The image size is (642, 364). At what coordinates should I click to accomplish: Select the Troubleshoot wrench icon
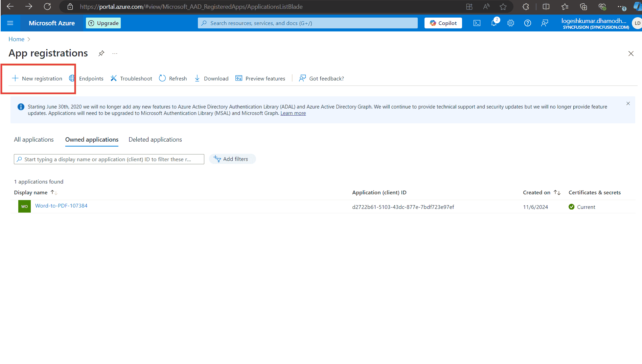click(x=114, y=78)
